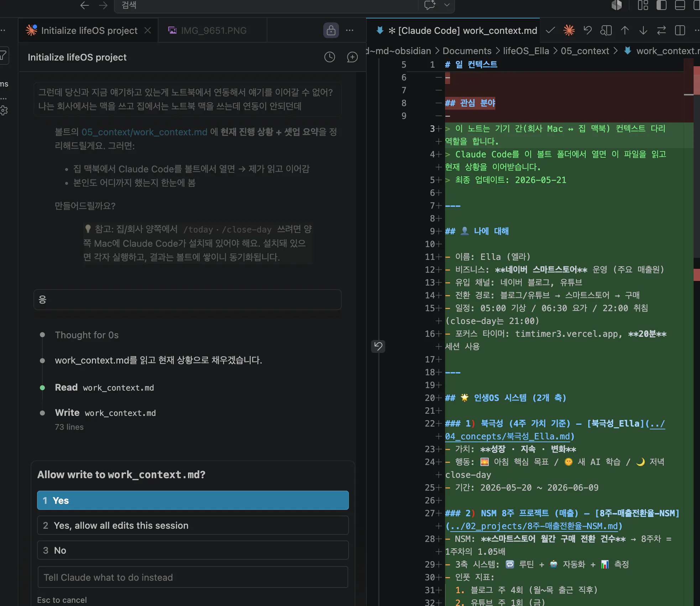
Task: Click the line 이름: Ella (엘라)
Action: 493,257
